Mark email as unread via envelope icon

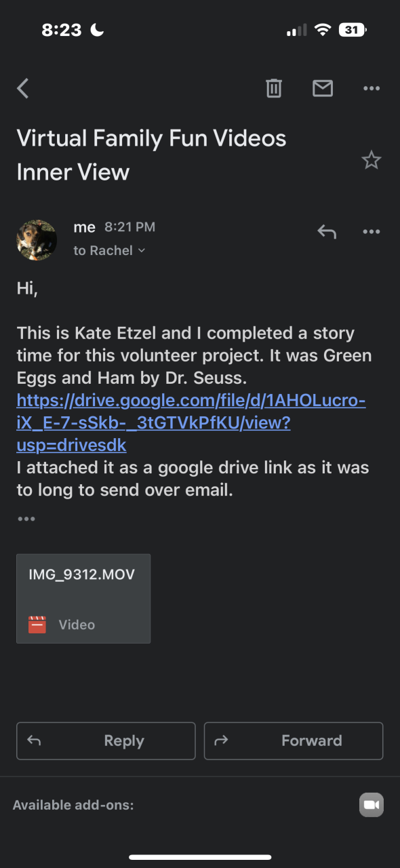coord(323,88)
